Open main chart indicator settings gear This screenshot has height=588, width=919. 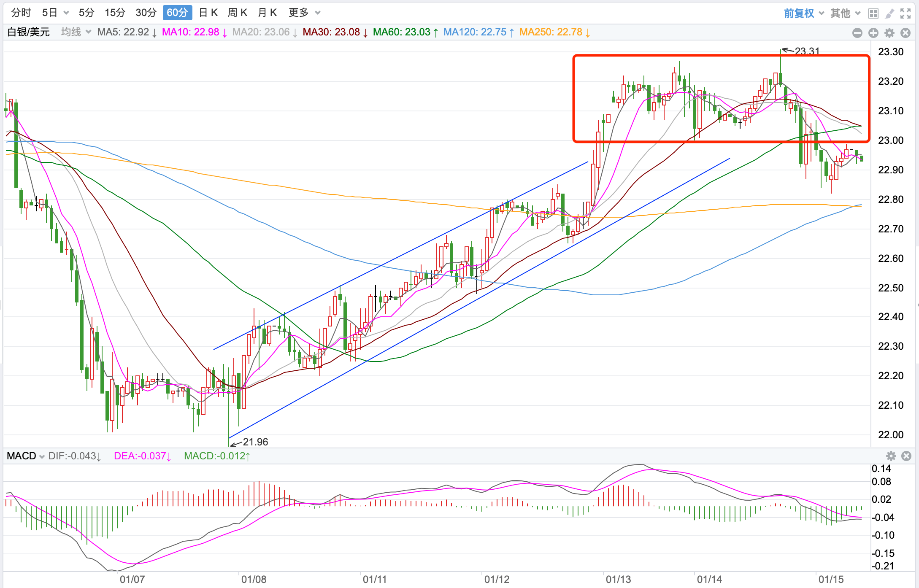click(x=889, y=33)
